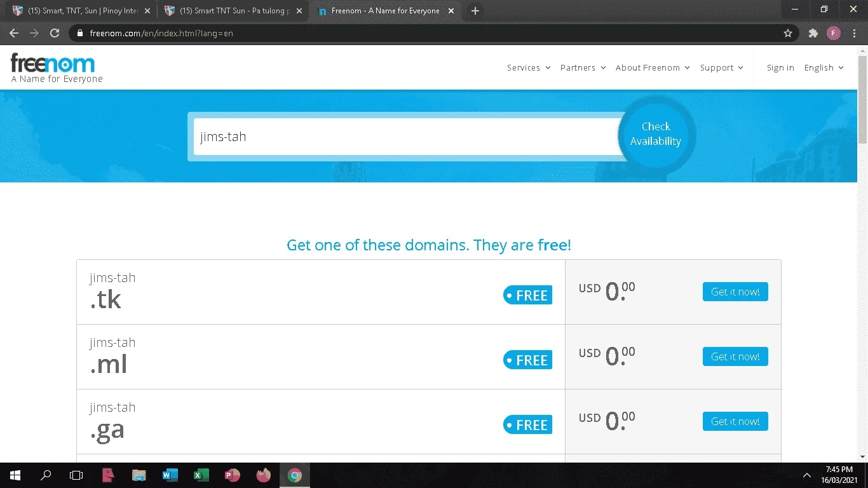Click the browser forward arrow
Viewport: 868px width, 488px height.
point(34,33)
